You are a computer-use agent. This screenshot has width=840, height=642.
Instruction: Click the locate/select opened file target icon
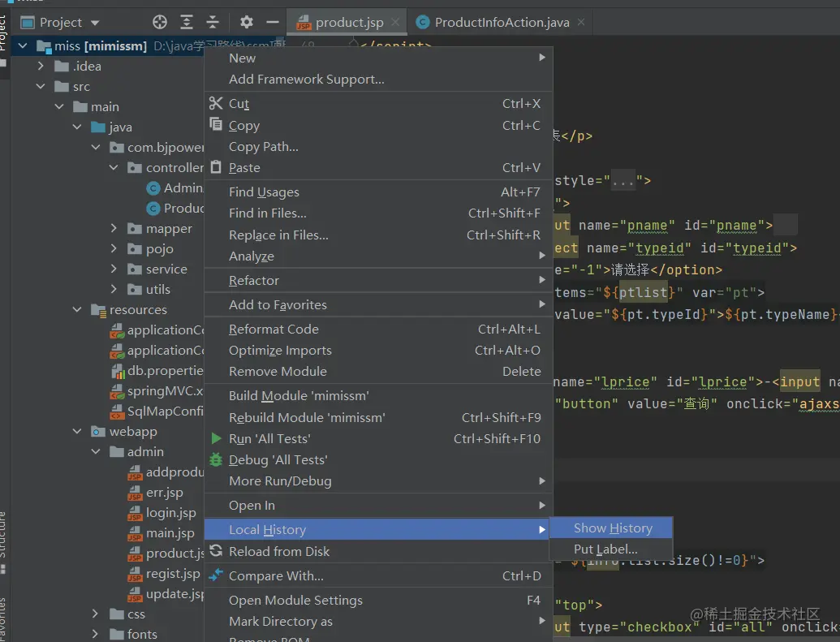160,22
